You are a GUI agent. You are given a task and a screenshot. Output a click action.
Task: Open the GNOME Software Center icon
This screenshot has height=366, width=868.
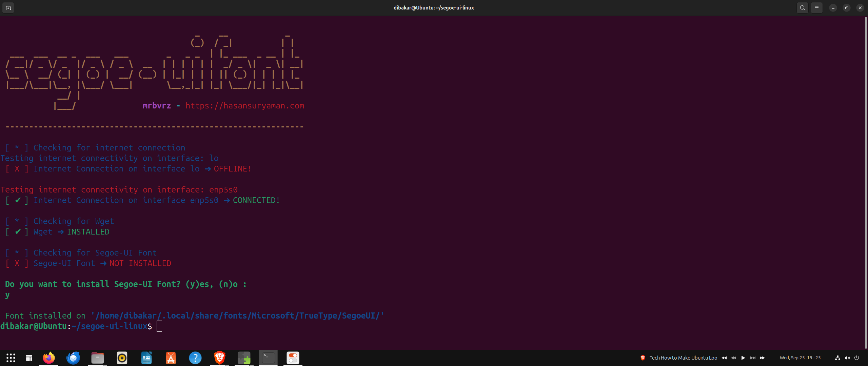click(x=171, y=357)
